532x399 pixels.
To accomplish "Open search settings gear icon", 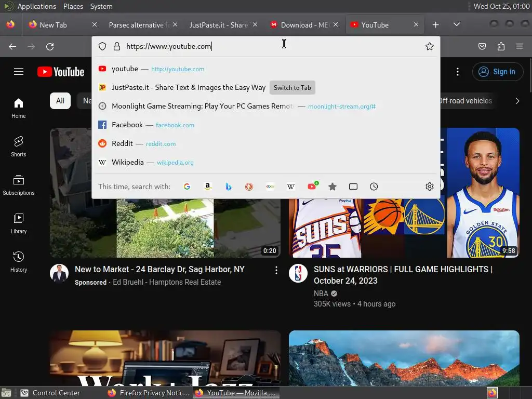I will point(430,187).
